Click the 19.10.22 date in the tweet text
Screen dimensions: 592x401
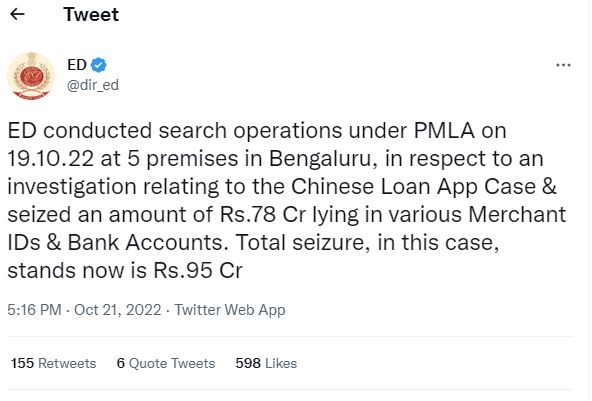point(50,159)
